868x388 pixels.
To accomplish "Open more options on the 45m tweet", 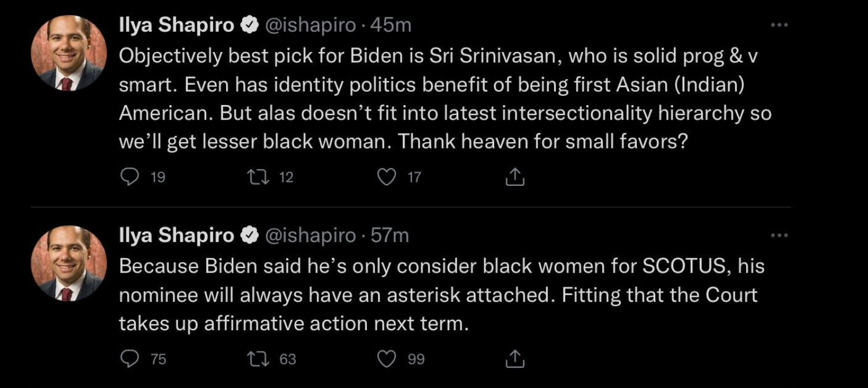I will coord(779,25).
